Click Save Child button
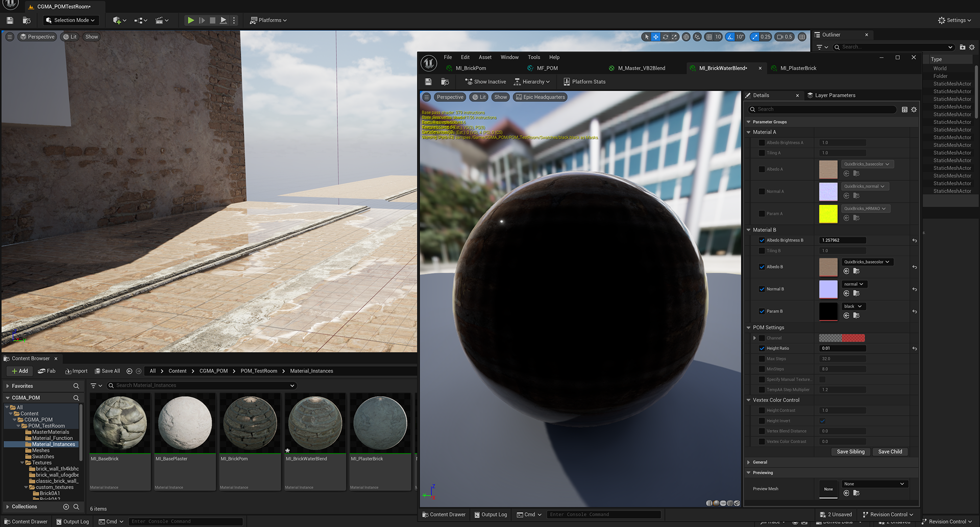 tap(890, 452)
